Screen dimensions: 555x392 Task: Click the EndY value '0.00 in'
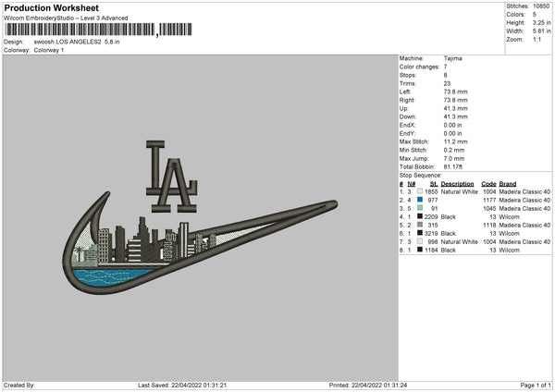point(452,133)
